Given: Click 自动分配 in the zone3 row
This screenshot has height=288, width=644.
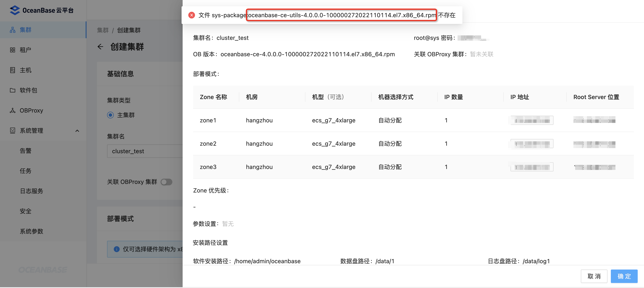Looking at the screenshot, I should 390,167.
